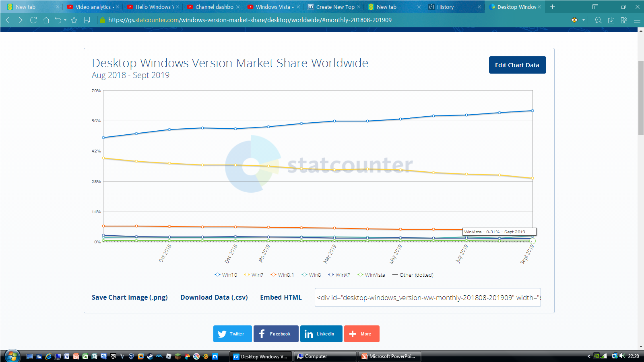Open the downloads icon in browser toolbar
644x362 pixels.
611,20
